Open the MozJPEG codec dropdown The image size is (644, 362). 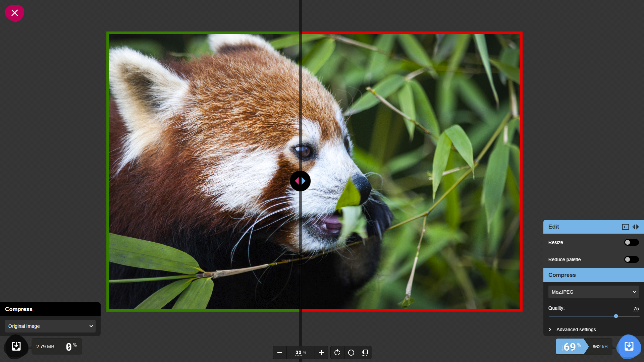[x=593, y=292]
